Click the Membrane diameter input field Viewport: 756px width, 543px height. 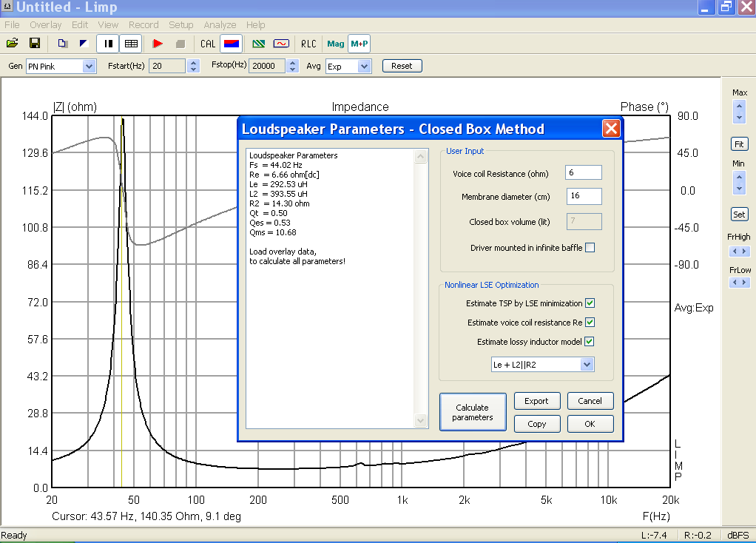click(584, 197)
